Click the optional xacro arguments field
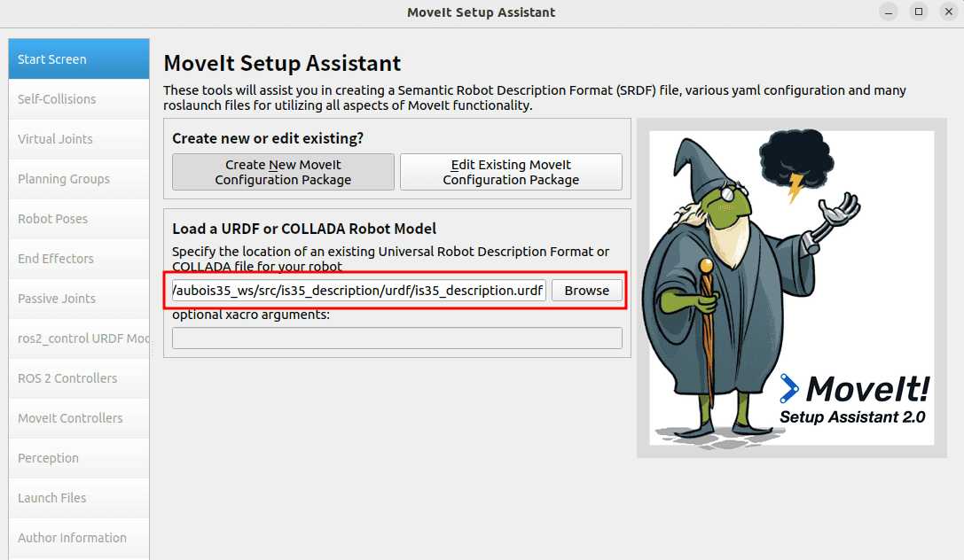964x560 pixels. tap(396, 338)
